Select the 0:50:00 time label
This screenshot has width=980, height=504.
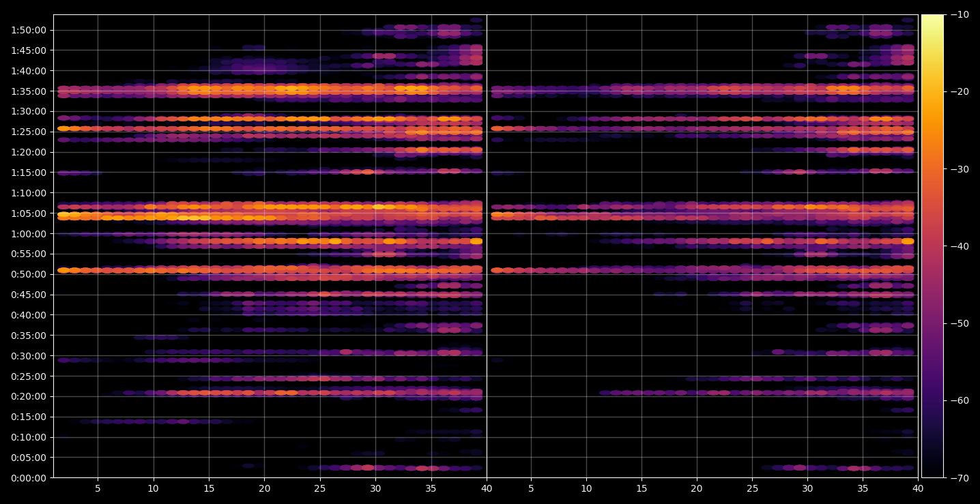[29, 274]
